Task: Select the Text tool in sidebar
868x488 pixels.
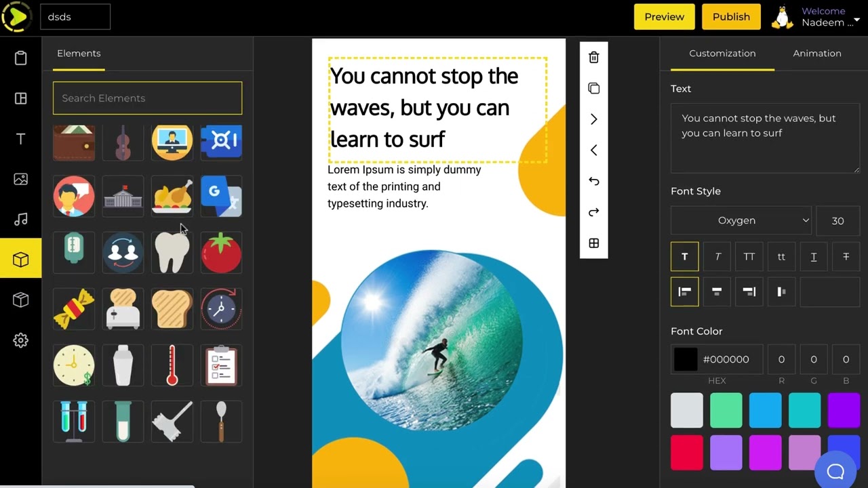Action: point(20,139)
